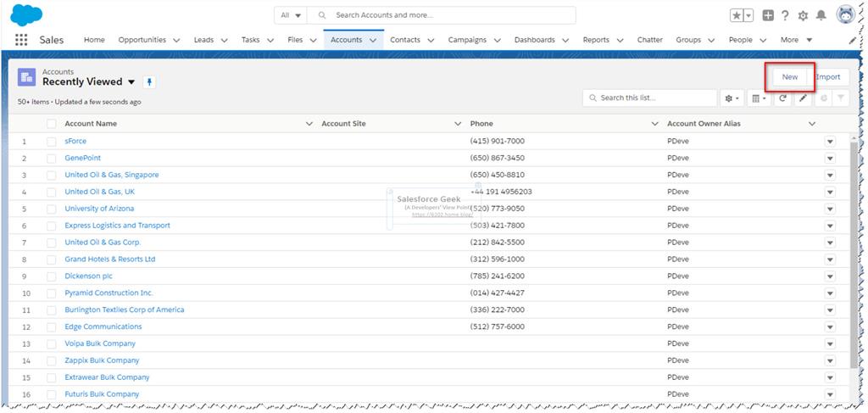Open the user profile avatar
The width and height of the screenshot is (868, 413).
pyautogui.click(x=846, y=15)
